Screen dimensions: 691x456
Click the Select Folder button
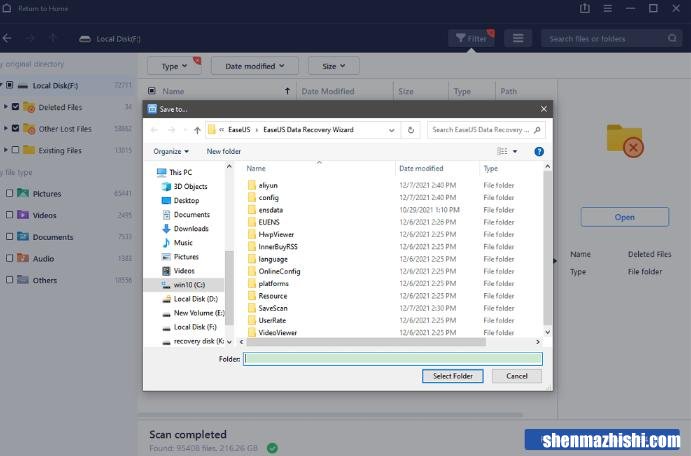453,376
